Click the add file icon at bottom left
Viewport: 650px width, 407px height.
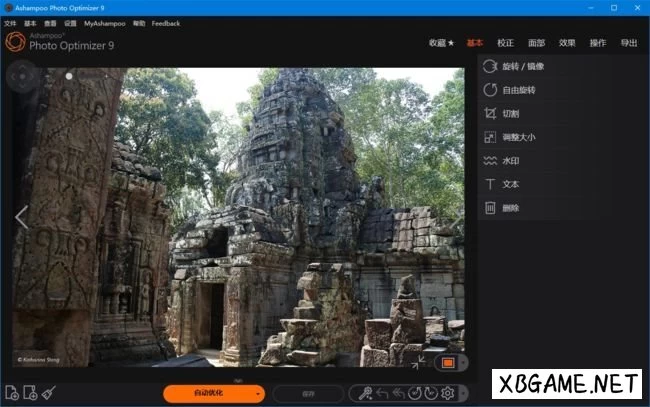(12, 393)
